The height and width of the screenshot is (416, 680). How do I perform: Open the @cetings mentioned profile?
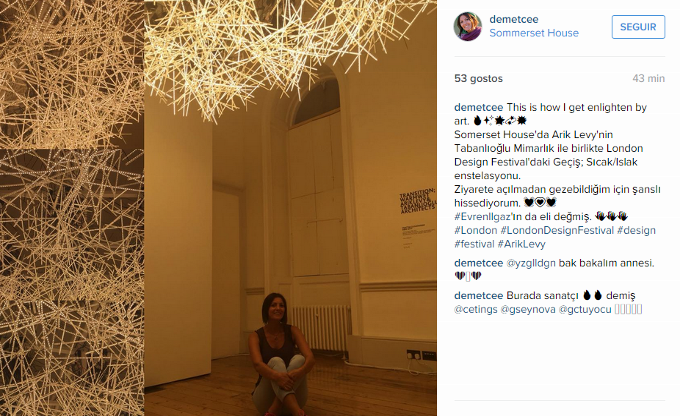[x=476, y=310]
